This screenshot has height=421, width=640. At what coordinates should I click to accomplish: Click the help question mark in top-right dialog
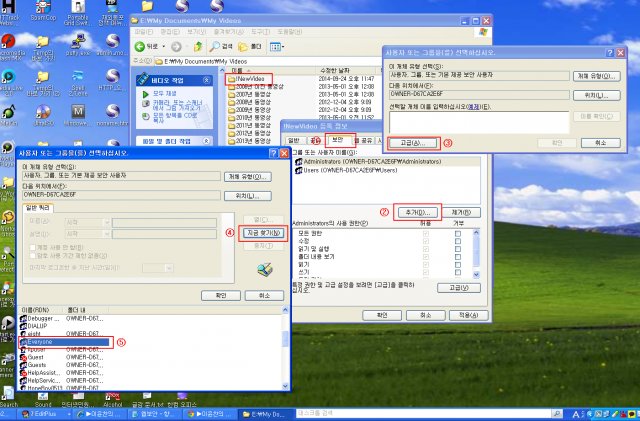[610, 53]
